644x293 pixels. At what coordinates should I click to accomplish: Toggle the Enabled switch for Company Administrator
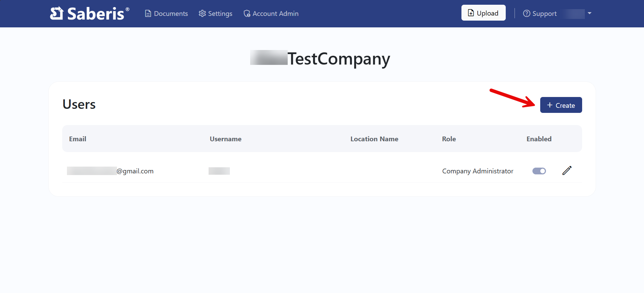tap(539, 171)
